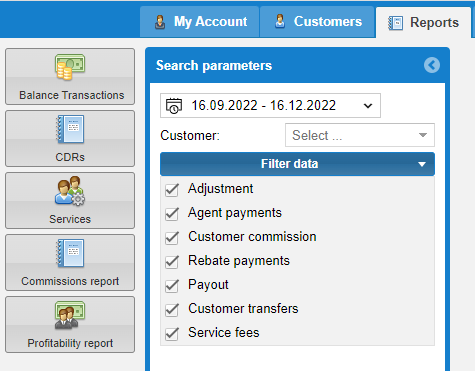Screen dimensions: 475x371
Task: Toggle the Customer transfers checkbox
Action: (x=172, y=310)
